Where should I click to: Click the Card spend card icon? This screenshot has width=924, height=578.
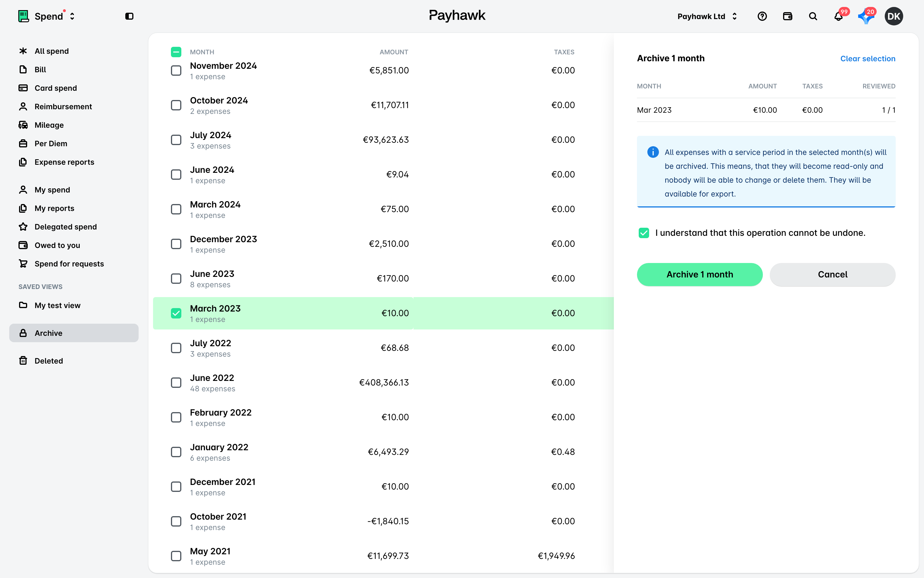pos(23,88)
